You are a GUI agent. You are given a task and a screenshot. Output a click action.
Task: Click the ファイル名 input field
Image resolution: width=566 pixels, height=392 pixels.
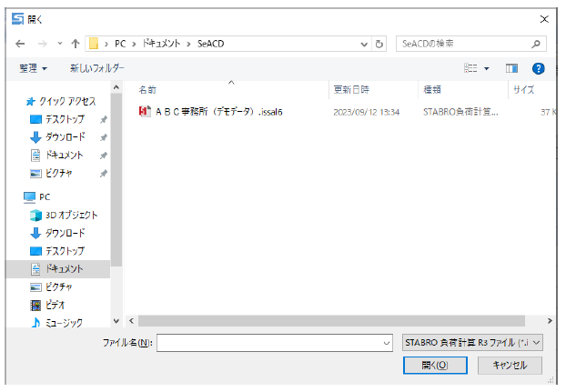click(273, 342)
